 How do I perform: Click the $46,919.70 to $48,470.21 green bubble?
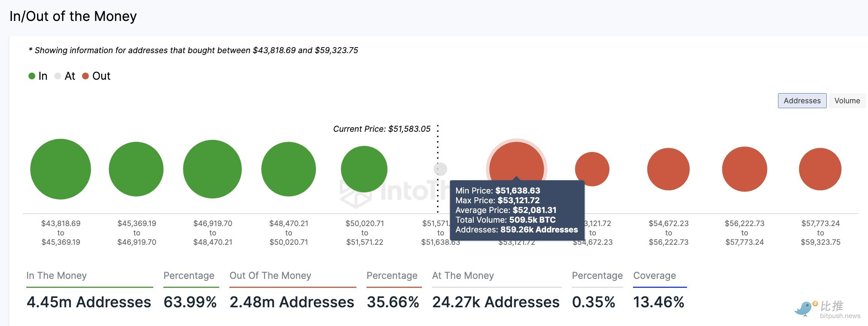pyautogui.click(x=213, y=169)
